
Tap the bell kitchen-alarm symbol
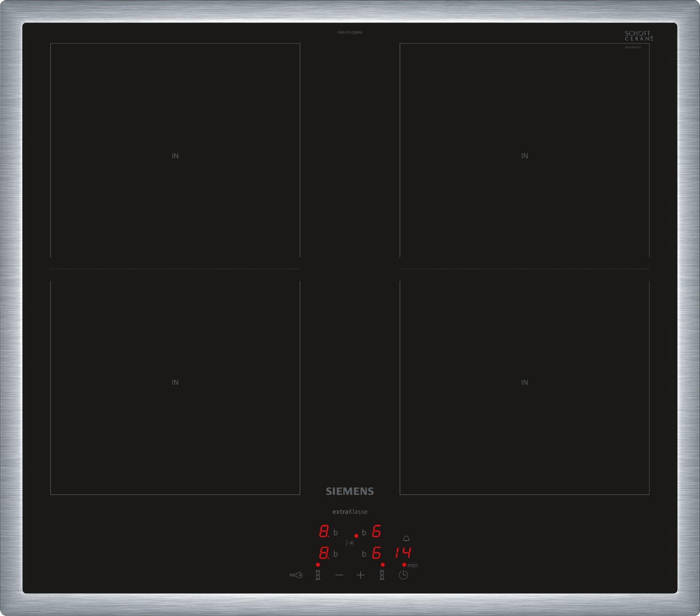pyautogui.click(x=406, y=539)
